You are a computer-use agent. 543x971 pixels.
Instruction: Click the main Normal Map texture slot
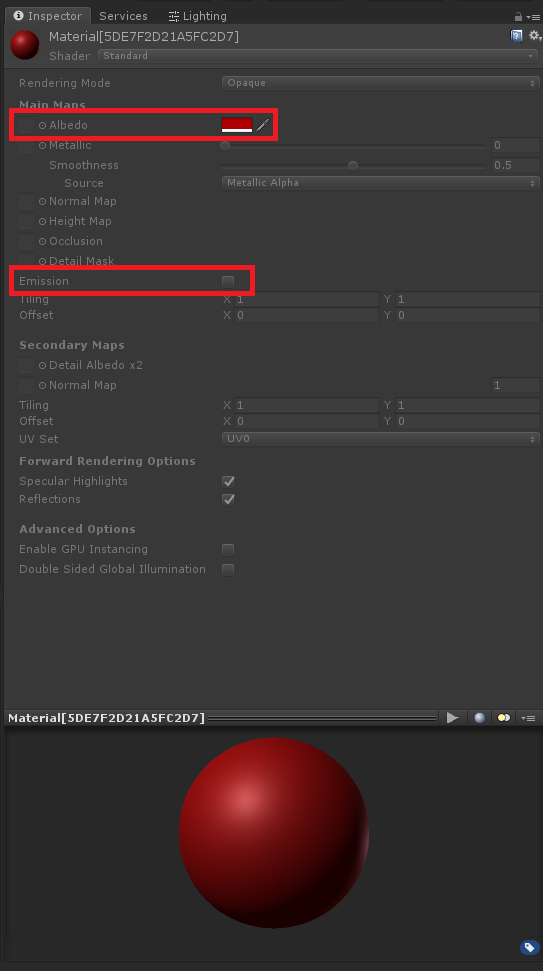(x=25, y=201)
